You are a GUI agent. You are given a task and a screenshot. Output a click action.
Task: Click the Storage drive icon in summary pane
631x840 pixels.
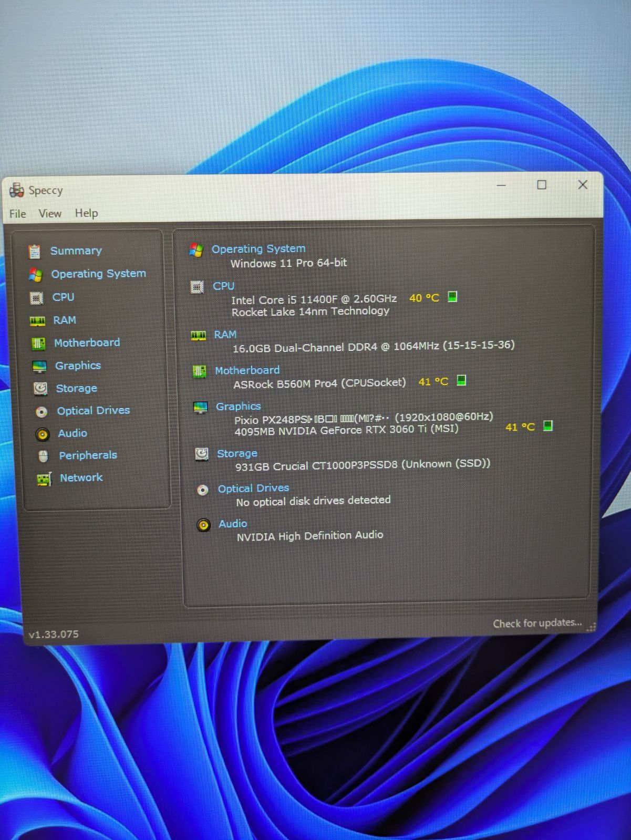coord(202,454)
